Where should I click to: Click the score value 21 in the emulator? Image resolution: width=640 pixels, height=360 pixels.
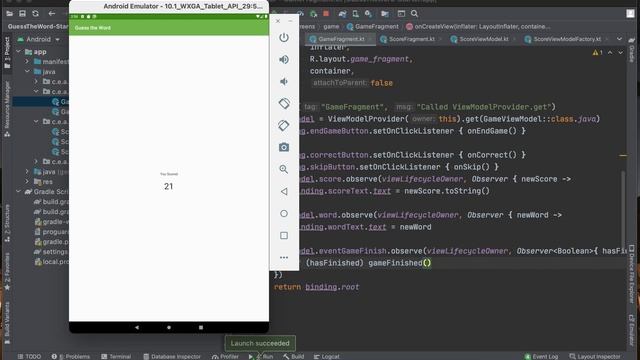click(x=169, y=187)
